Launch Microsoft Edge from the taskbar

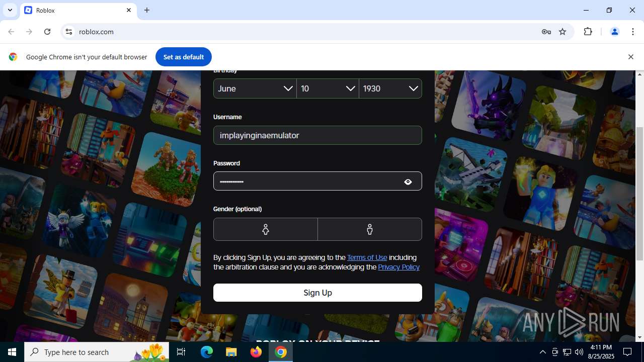click(x=207, y=352)
